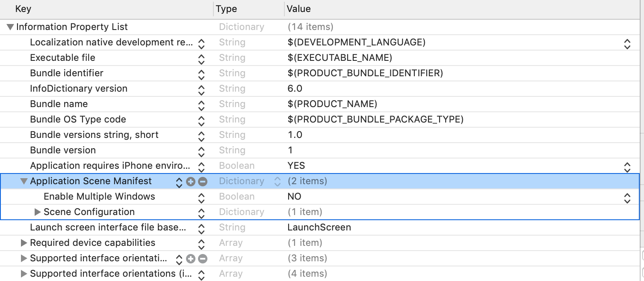Open type stepper for Application Scene Manifest Dictionary
This screenshot has height=281, width=644.
(277, 182)
